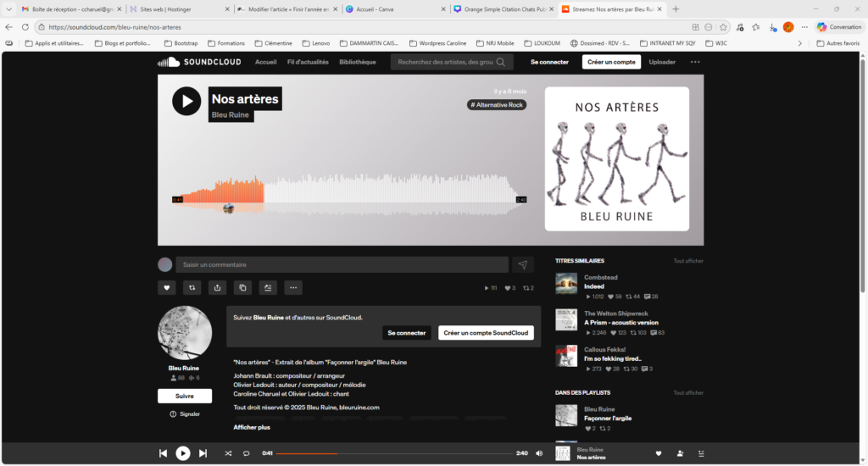Screen dimensions: 868x466
Task: Open the next up queue in bottom player
Action: (x=701, y=454)
